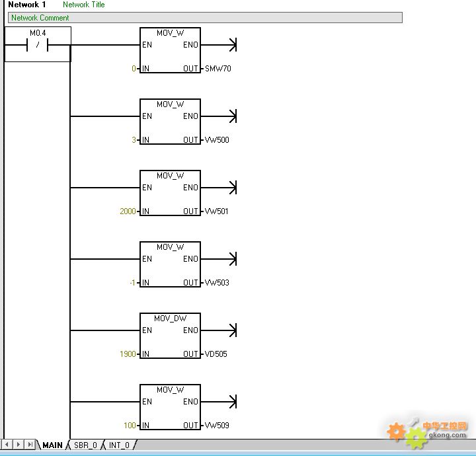
Task: Click ENO arrow of the VW501 MOV_W
Action: (x=233, y=188)
